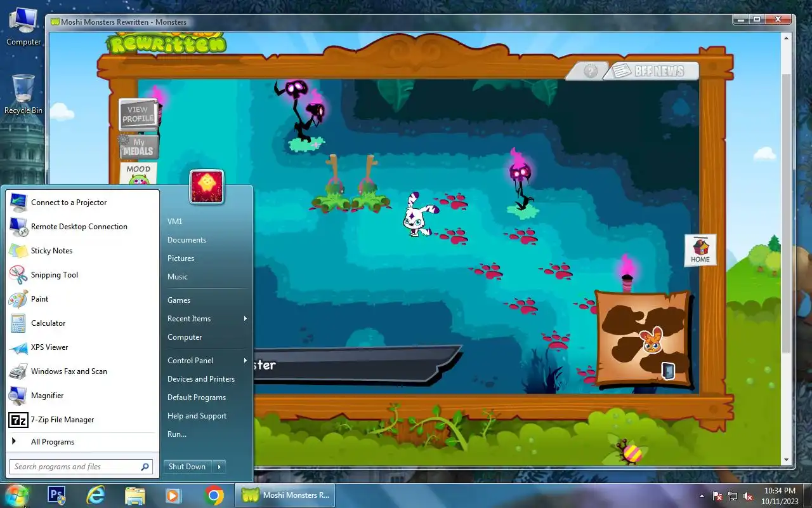The height and width of the screenshot is (508, 812).
Task: Click Snipping Tool scissors icon
Action: tap(18, 275)
